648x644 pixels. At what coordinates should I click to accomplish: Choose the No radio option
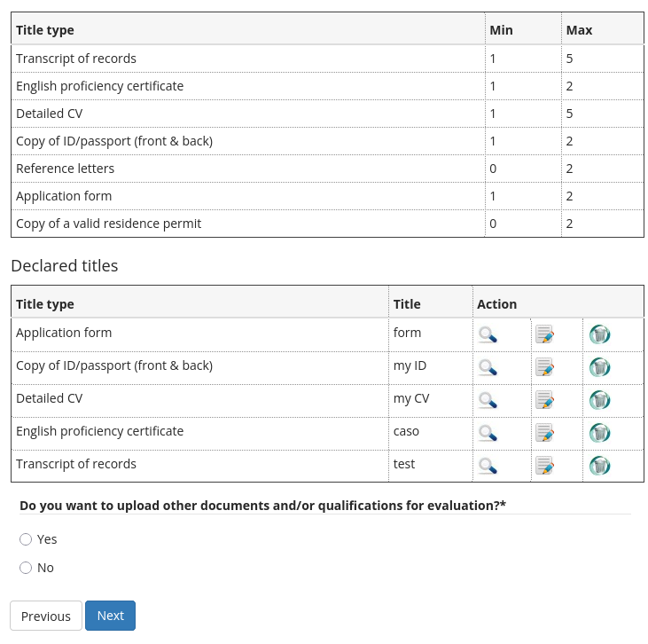[26, 568]
